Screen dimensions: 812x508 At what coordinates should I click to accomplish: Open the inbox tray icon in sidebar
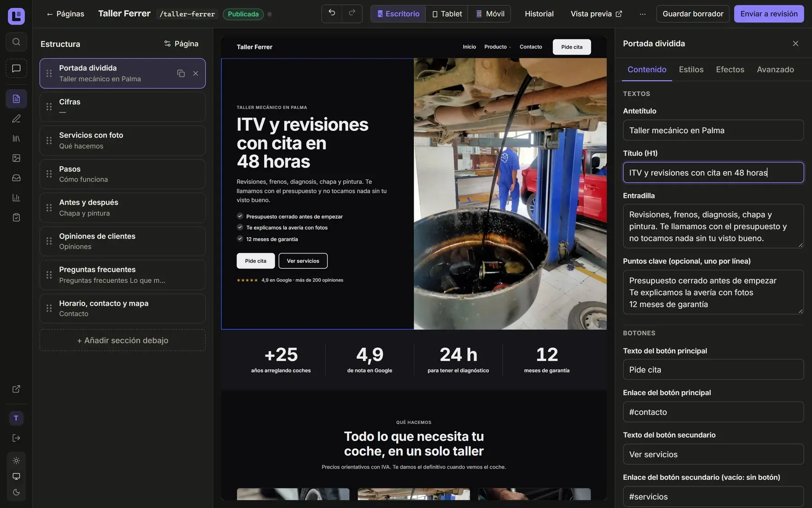[x=16, y=178]
